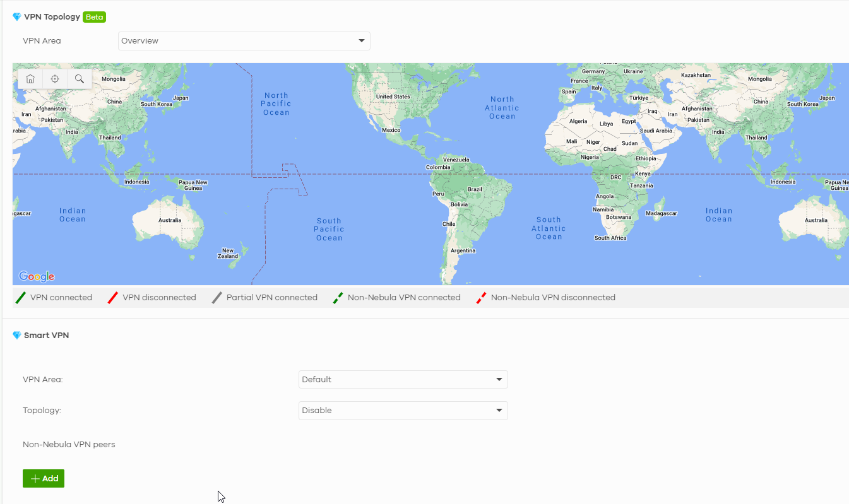Click green VPN connected legend icon
Image resolution: width=849 pixels, height=504 pixels.
click(21, 298)
